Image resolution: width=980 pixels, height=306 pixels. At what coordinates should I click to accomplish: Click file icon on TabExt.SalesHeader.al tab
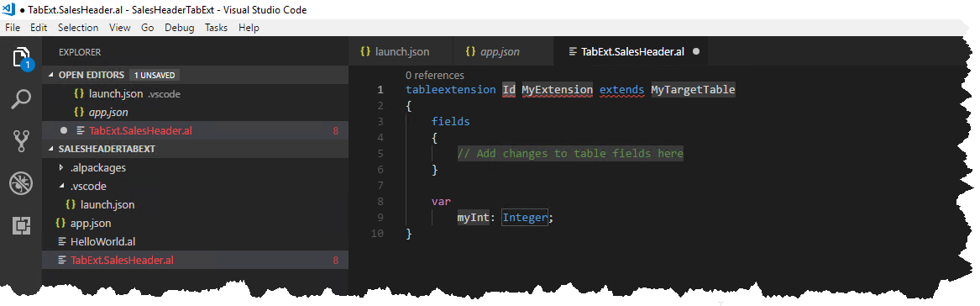click(x=573, y=52)
